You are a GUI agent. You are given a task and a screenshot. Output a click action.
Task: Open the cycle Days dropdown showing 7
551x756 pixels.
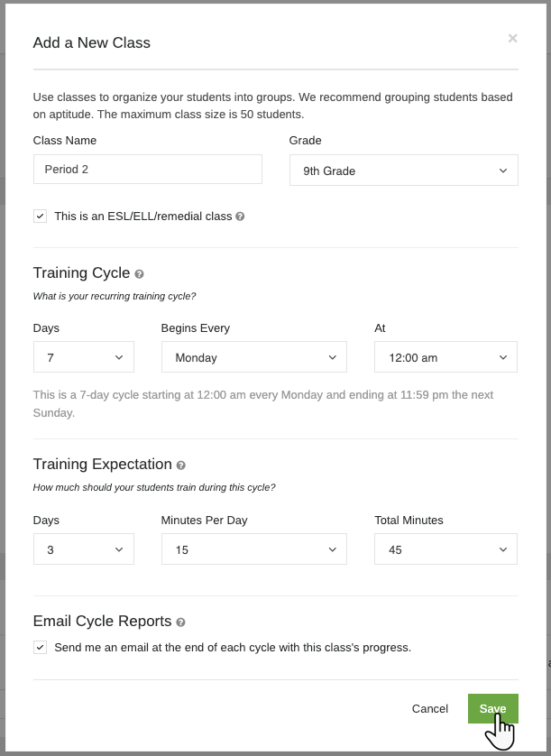tap(83, 356)
